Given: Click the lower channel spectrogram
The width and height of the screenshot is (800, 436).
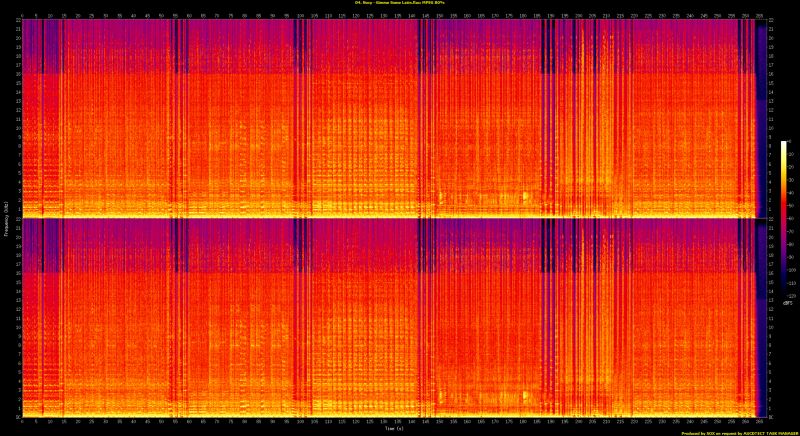Looking at the screenshot, I should tap(390, 318).
